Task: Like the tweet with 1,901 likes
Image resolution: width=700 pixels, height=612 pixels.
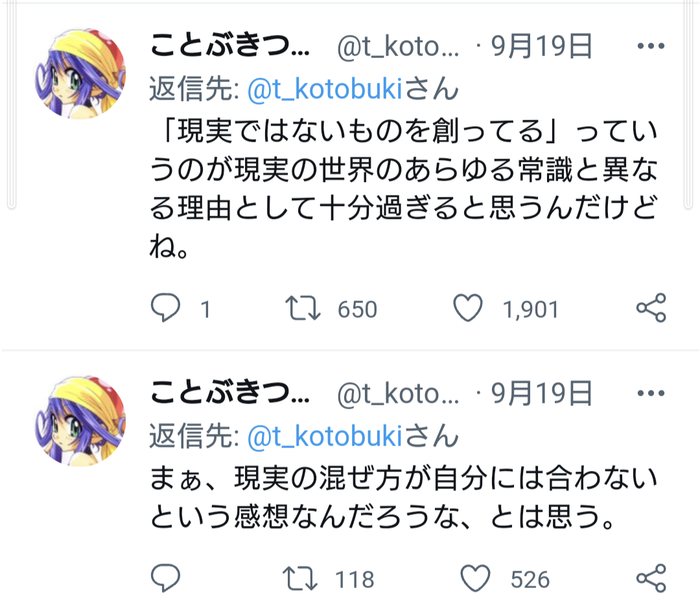Action: tap(468, 308)
